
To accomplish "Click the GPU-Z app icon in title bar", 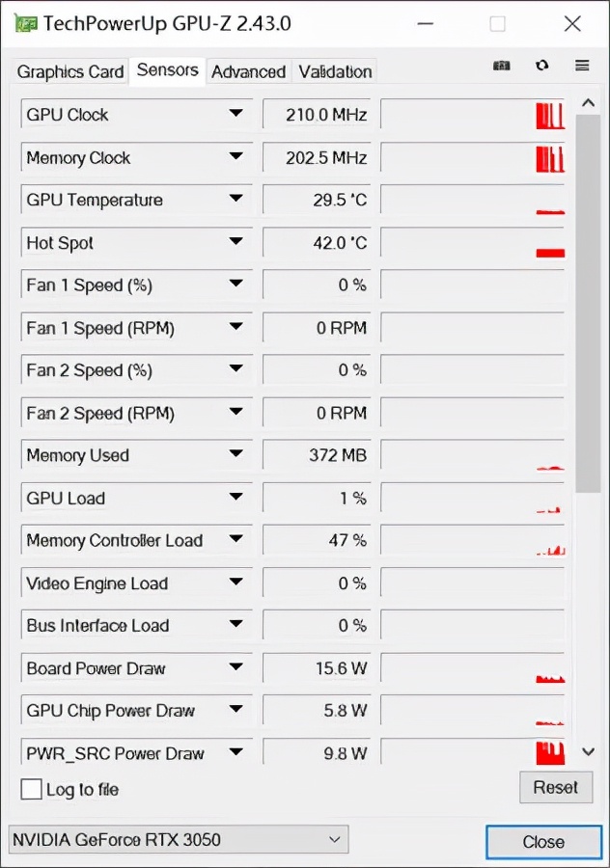I will (x=26, y=23).
